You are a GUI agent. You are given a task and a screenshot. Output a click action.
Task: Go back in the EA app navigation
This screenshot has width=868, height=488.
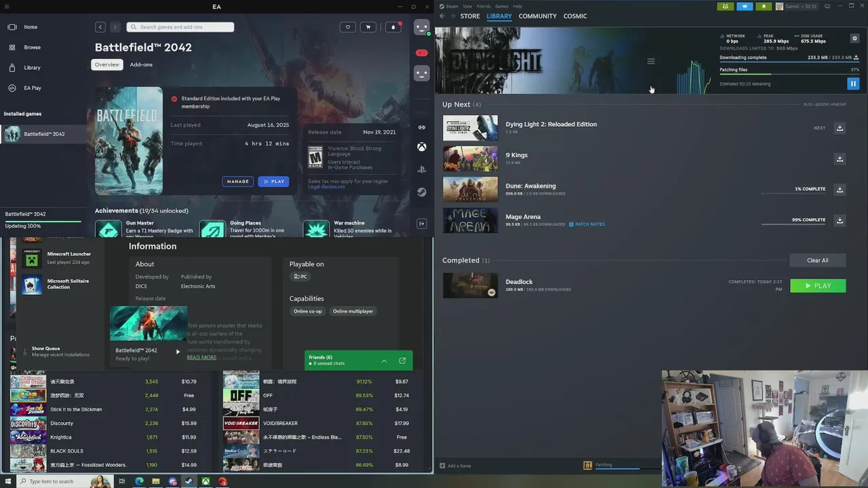pos(100,27)
